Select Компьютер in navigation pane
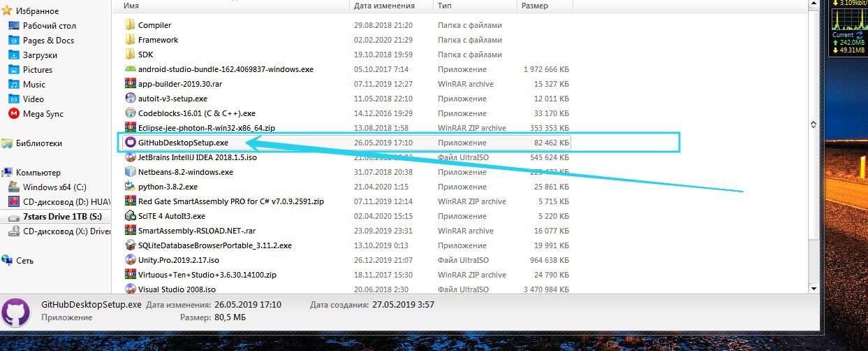Image resolution: width=868 pixels, height=351 pixels. 31,172
